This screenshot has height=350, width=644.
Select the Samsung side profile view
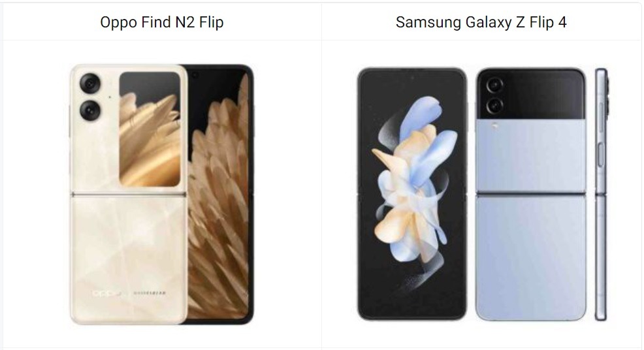pos(601,194)
